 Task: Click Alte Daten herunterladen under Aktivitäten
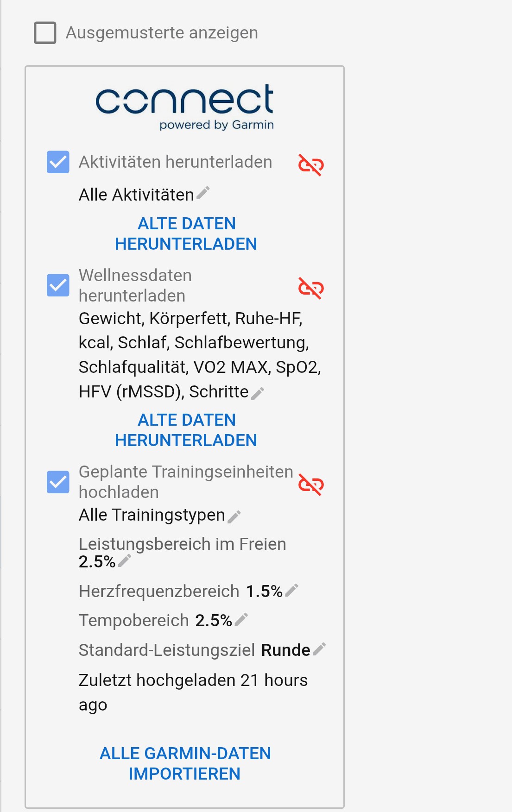point(186,233)
